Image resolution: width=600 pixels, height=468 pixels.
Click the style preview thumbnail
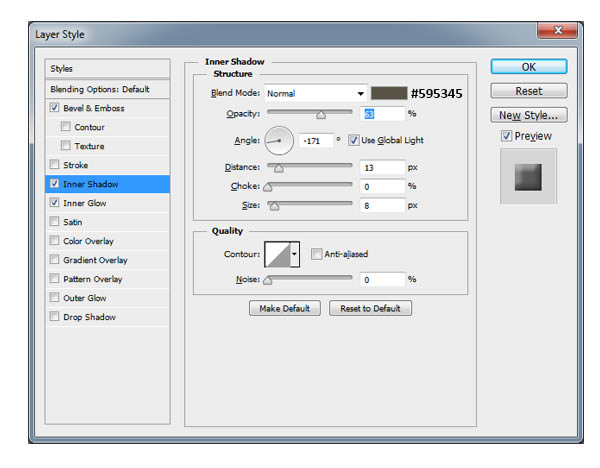pyautogui.click(x=528, y=177)
